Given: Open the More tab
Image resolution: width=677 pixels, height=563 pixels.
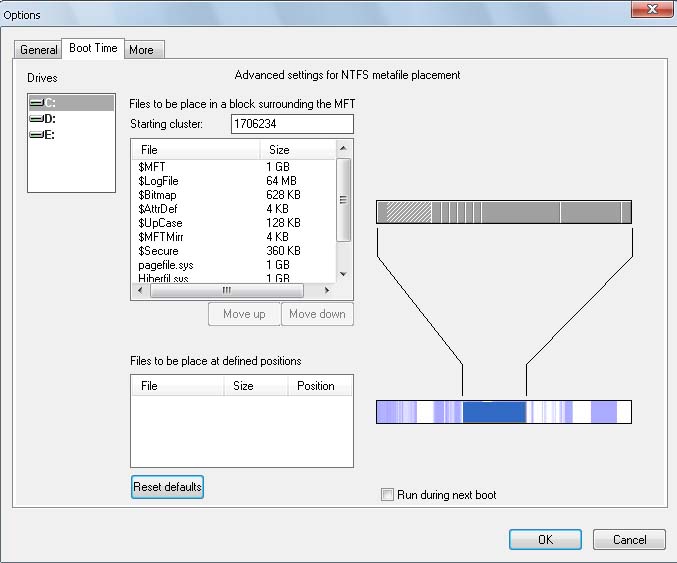Looking at the screenshot, I should 144,50.
